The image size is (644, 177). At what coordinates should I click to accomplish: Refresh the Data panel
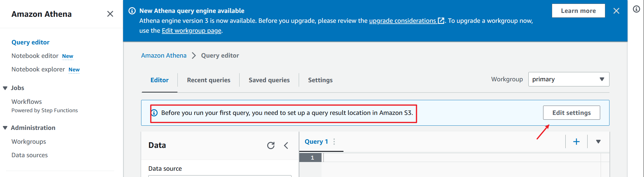coord(271,145)
